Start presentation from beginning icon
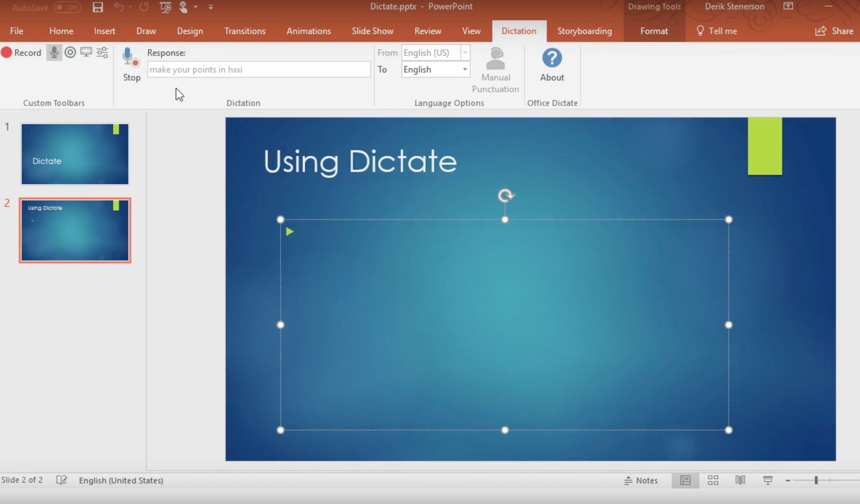Viewport: 860px width, 504px height. [x=165, y=7]
